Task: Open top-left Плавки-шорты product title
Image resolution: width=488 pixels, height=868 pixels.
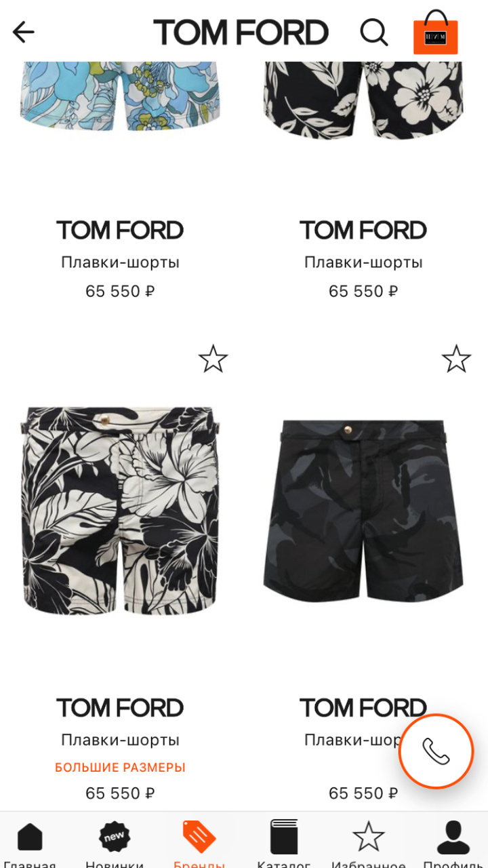Action: coord(120,262)
